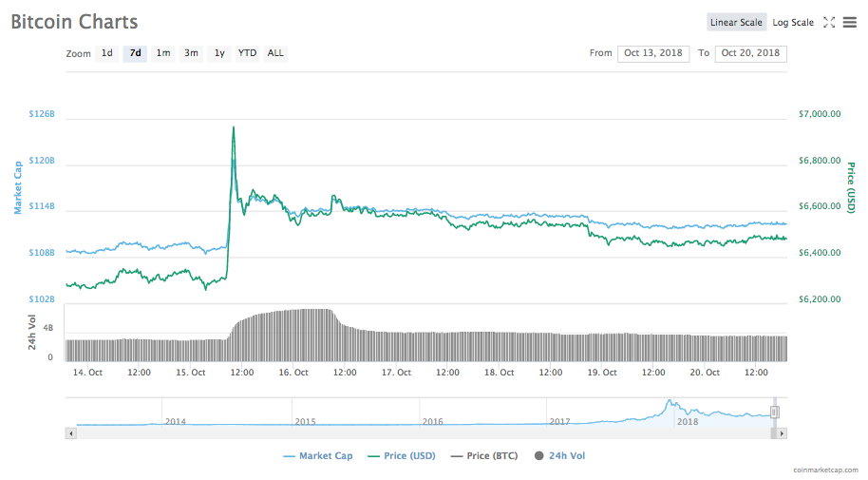Show ALL historical data
This screenshot has height=480, width=868.
pos(275,53)
